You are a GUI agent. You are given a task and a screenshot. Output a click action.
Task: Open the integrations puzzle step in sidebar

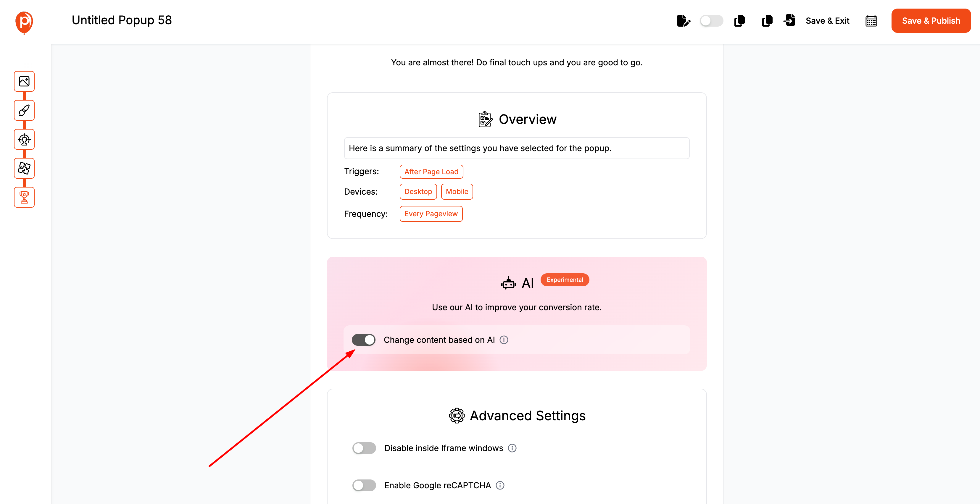pyautogui.click(x=24, y=168)
